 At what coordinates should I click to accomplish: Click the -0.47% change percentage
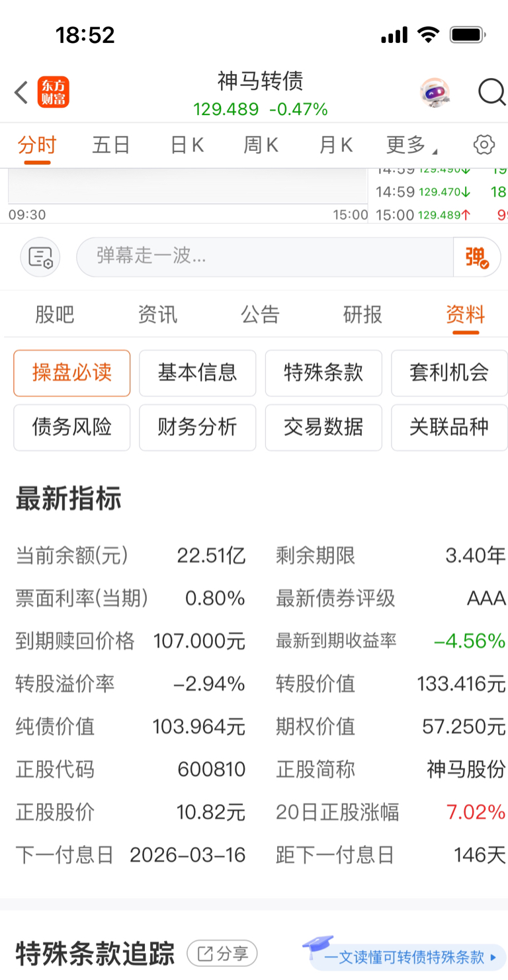[298, 109]
